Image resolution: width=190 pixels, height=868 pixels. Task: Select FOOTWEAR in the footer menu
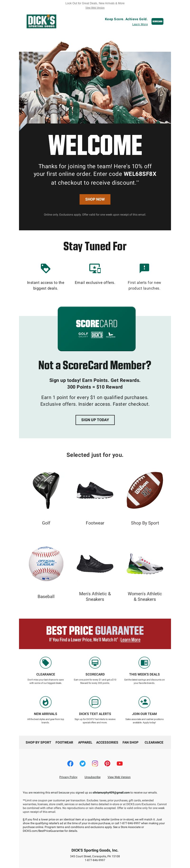tap(64, 742)
